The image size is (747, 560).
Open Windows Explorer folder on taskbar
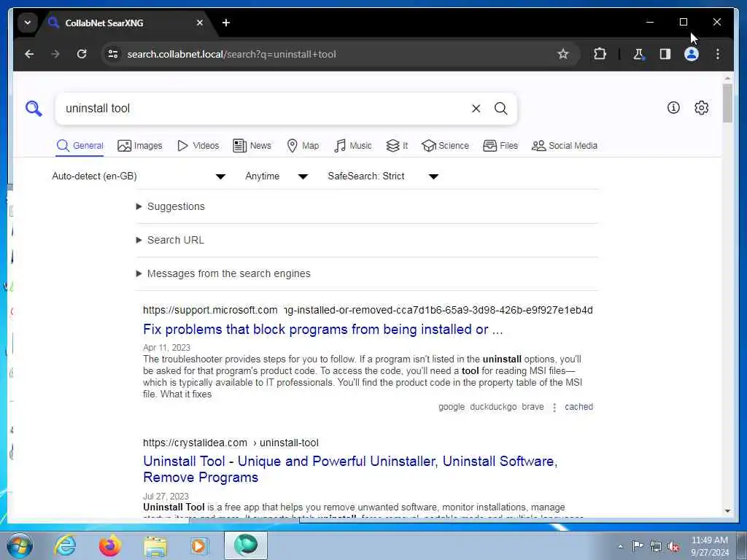coord(155,547)
